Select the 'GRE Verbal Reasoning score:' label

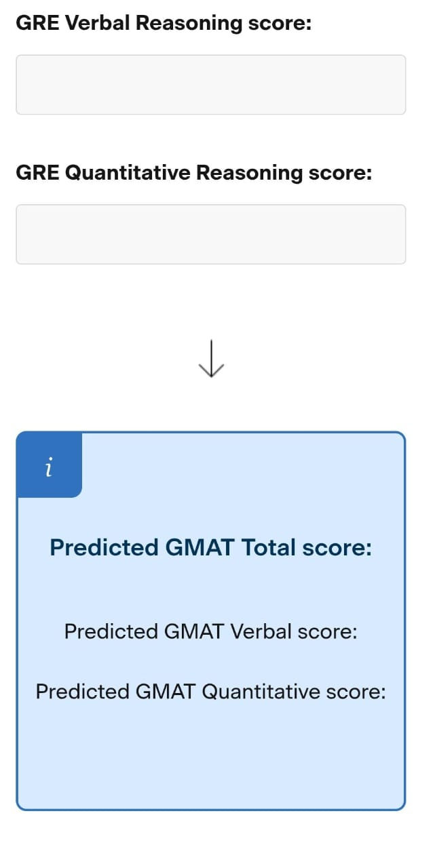164,23
